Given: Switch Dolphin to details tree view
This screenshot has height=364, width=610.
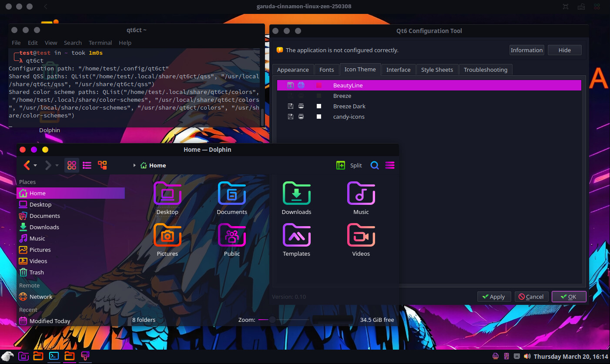Looking at the screenshot, I should pos(102,165).
